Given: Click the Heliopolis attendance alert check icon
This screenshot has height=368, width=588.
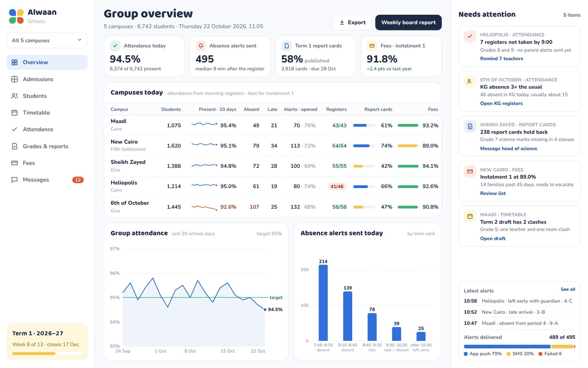Looking at the screenshot, I should point(470,37).
